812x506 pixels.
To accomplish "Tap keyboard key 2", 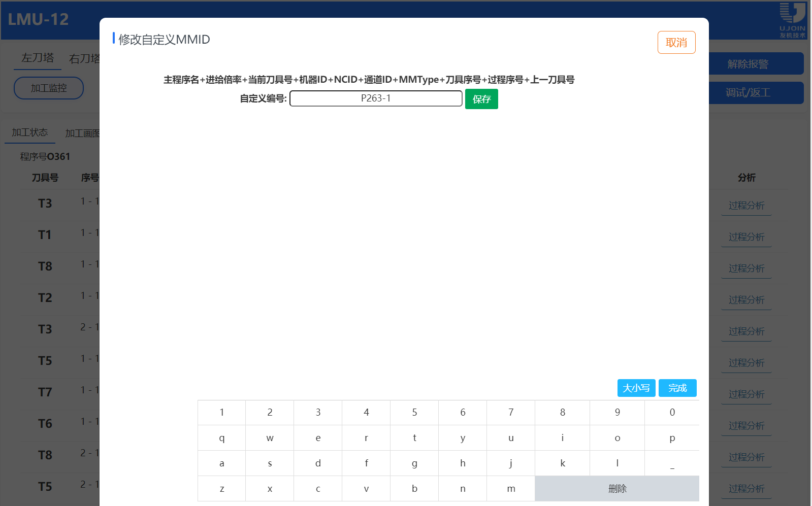I will click(x=270, y=413).
